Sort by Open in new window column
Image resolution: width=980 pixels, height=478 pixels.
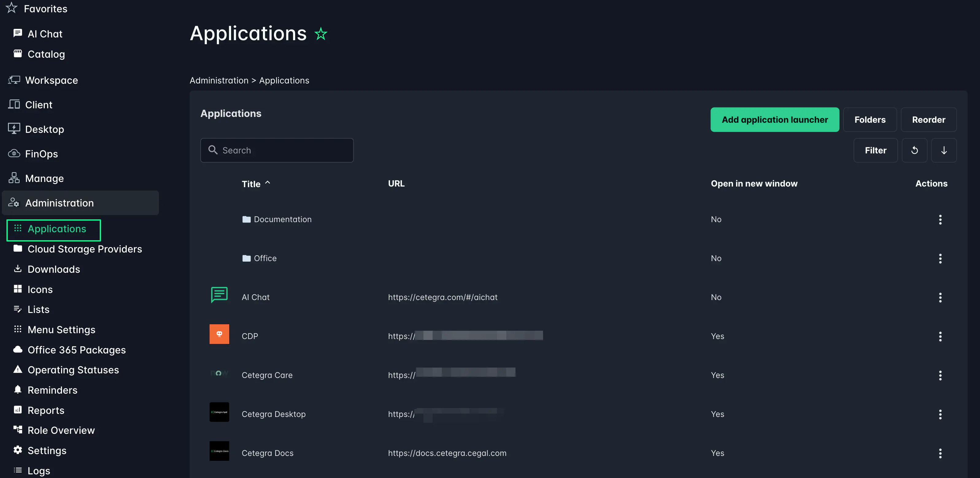click(x=754, y=184)
